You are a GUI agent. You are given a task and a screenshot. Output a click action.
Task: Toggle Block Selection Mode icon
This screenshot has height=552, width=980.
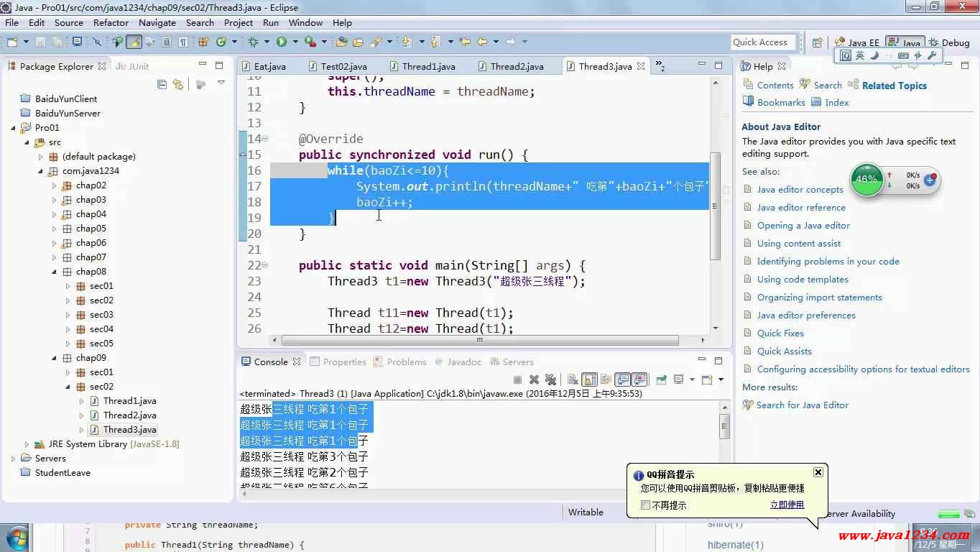[166, 42]
